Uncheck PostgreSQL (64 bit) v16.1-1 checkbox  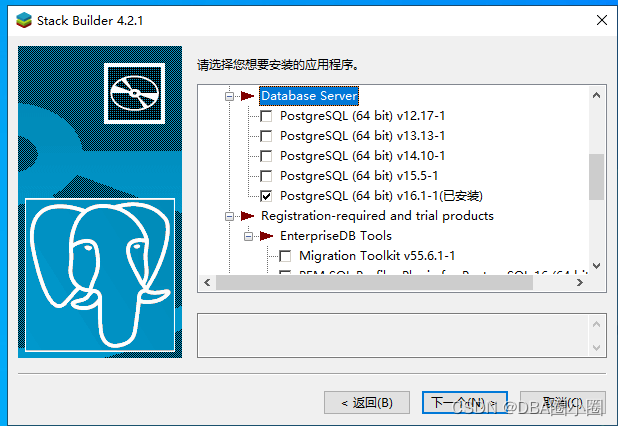tap(266, 196)
